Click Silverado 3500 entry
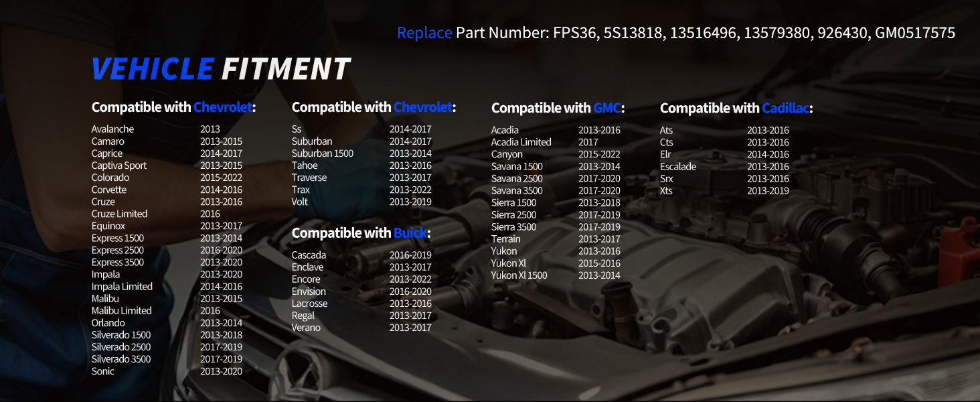This screenshot has height=402, width=980. coord(121,358)
